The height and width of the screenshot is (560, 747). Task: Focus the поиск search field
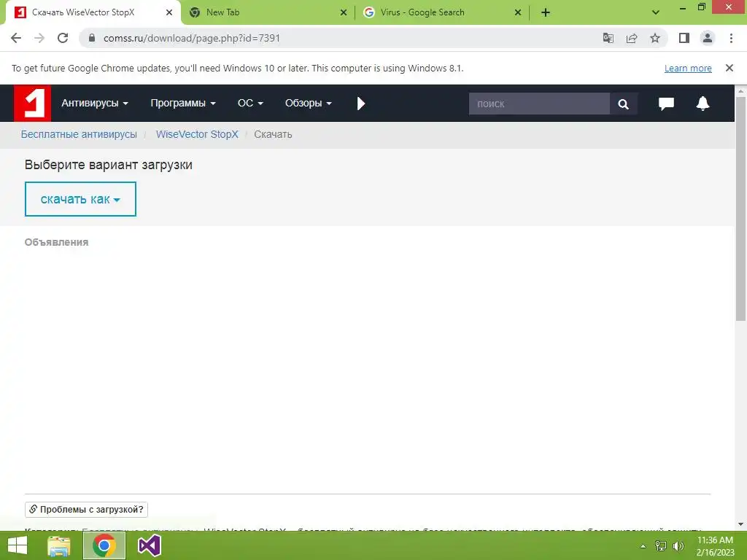(x=539, y=104)
